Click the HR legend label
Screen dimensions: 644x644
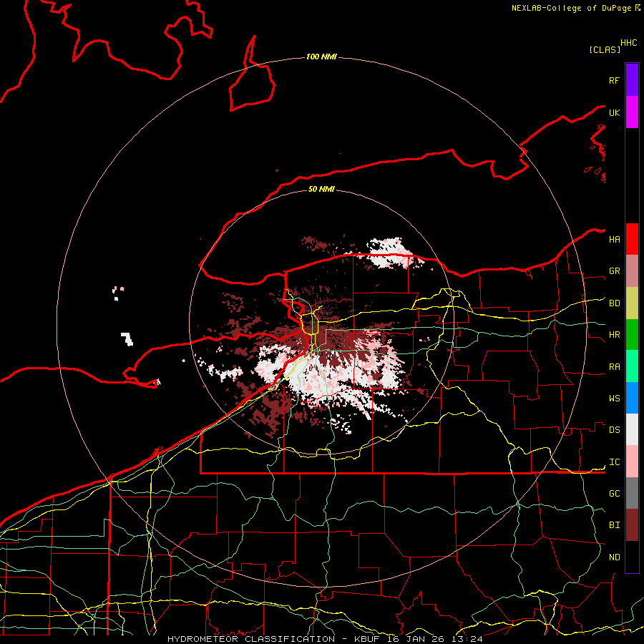614,335
